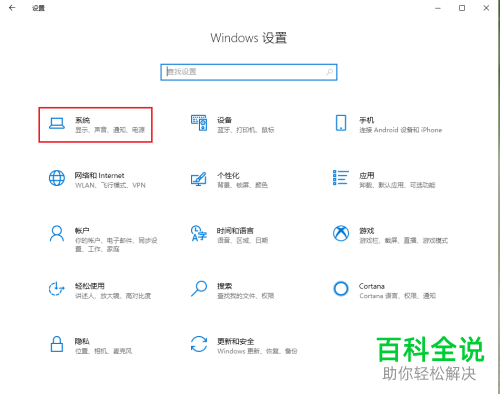Click the 更新和安全 title text
500x394 pixels.
235,341
